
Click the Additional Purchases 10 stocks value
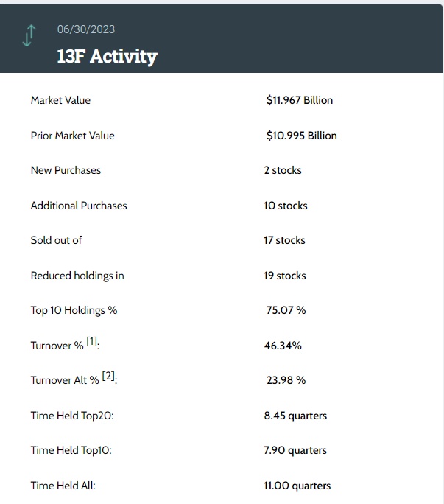pos(286,206)
